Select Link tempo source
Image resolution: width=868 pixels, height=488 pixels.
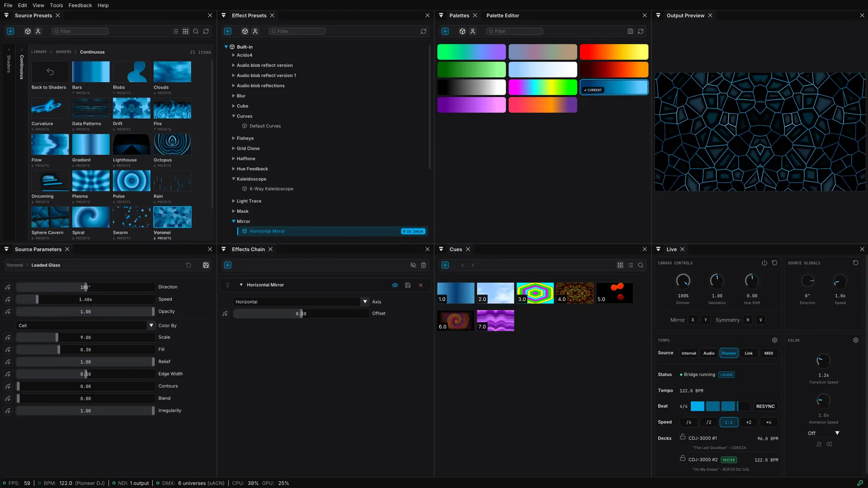(749, 353)
